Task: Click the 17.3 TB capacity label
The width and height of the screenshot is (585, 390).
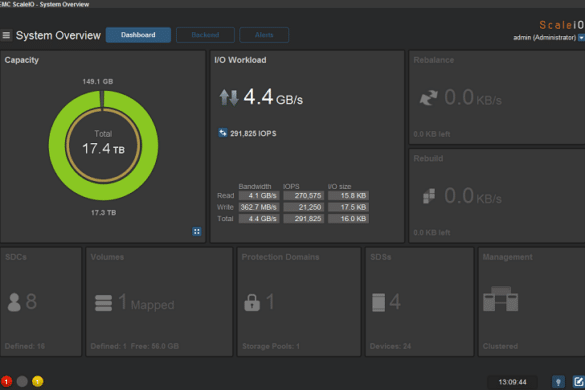Action: tap(103, 213)
